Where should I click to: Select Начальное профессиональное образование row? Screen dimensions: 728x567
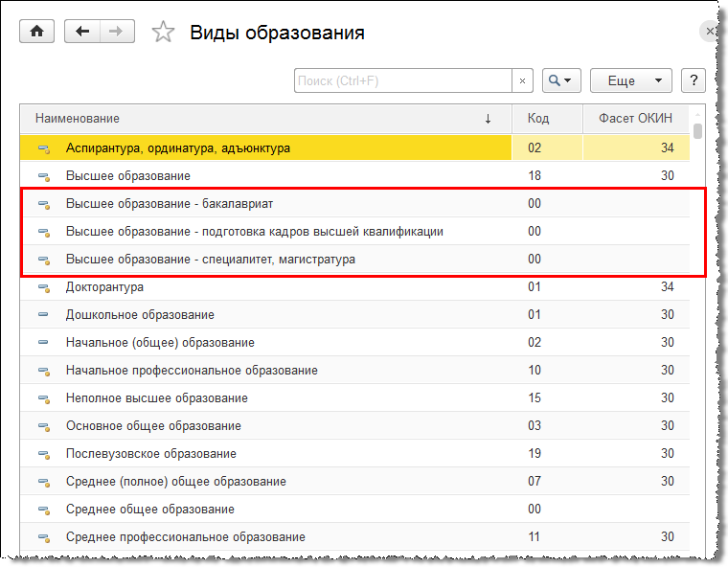click(355, 370)
